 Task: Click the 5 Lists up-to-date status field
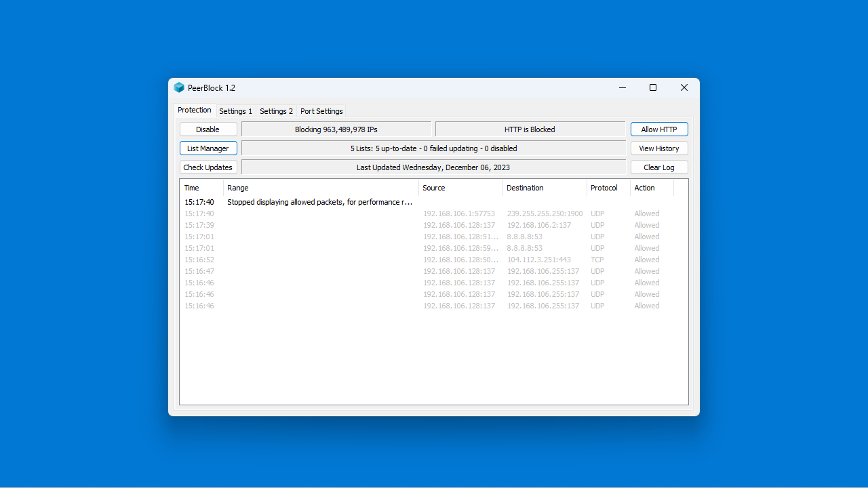point(433,148)
